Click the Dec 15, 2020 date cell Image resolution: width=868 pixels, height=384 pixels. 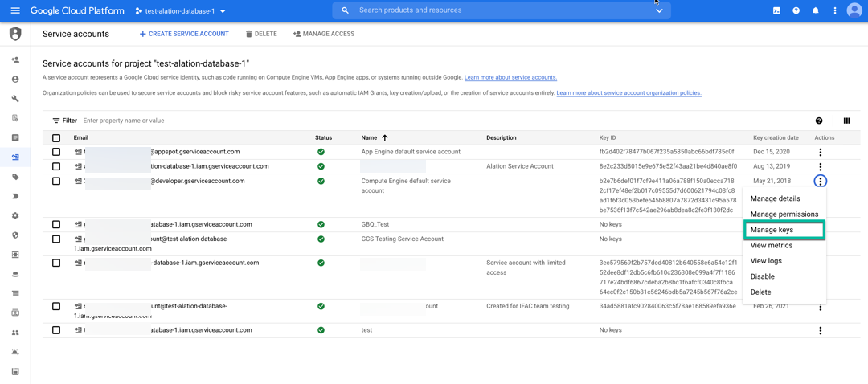(772, 152)
